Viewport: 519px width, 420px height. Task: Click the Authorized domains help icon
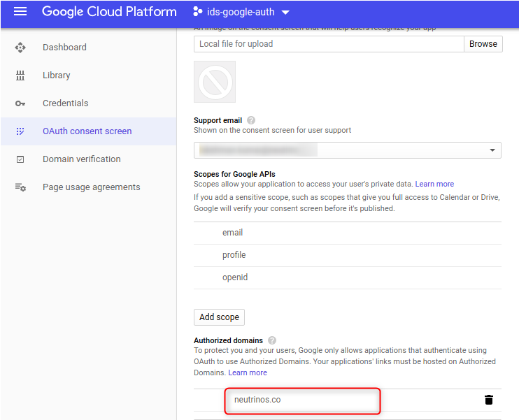(x=272, y=340)
